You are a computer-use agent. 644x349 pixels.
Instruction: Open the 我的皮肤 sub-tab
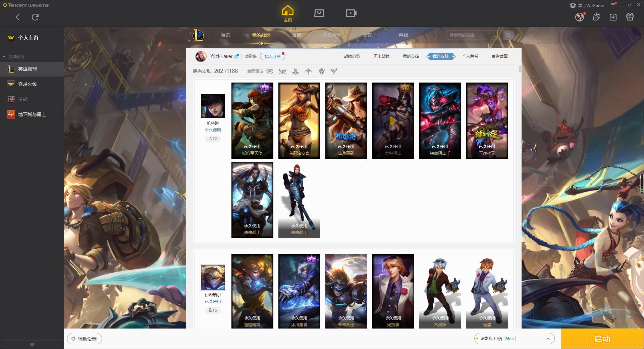(440, 56)
